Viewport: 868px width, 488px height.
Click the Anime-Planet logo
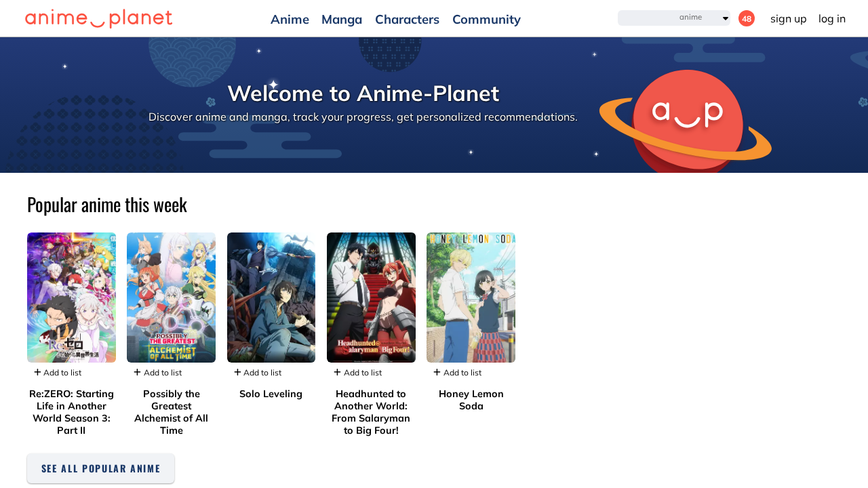point(98,18)
